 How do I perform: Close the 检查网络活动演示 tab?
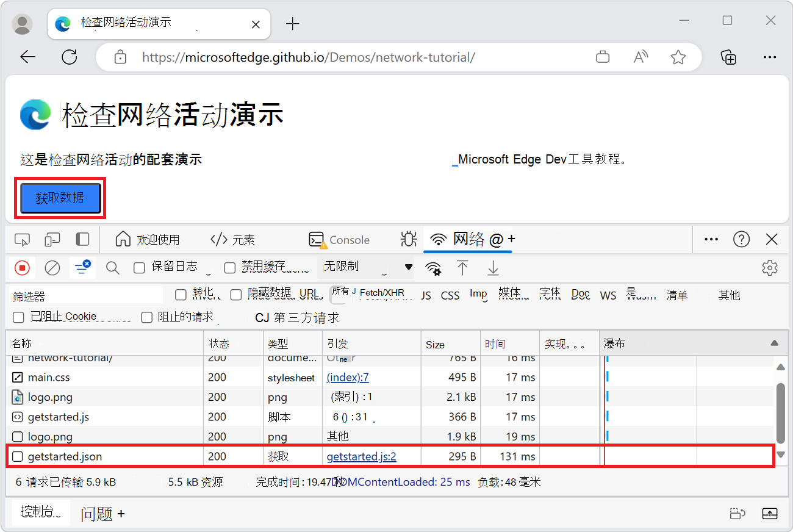(x=256, y=24)
